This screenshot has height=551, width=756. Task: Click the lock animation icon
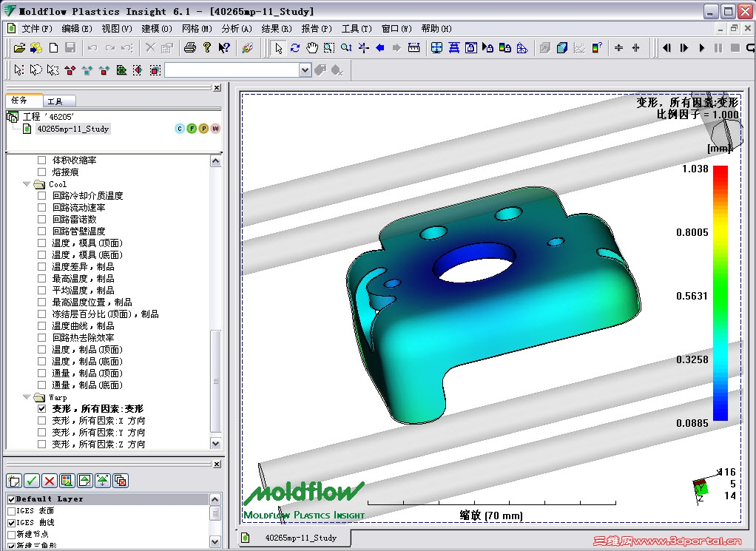coord(488,48)
